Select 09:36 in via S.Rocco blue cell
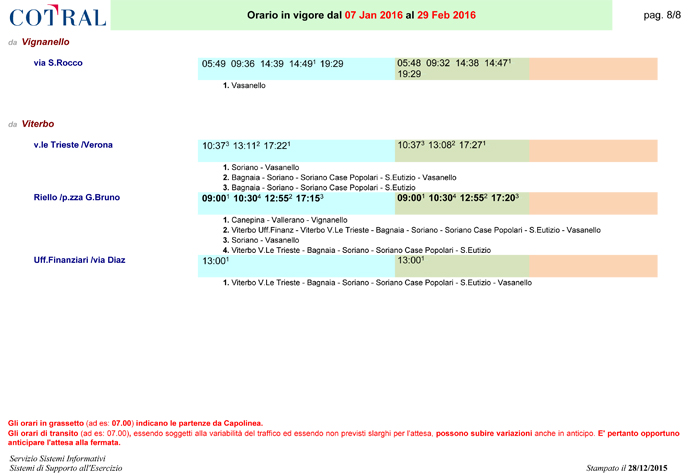The width and height of the screenshot is (700, 475). point(243,64)
